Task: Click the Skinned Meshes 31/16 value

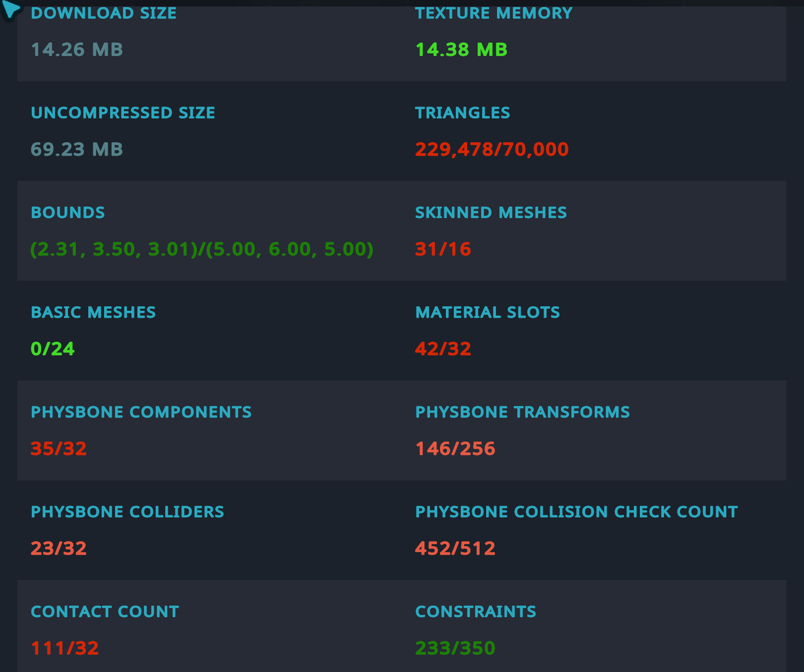Action: click(443, 250)
